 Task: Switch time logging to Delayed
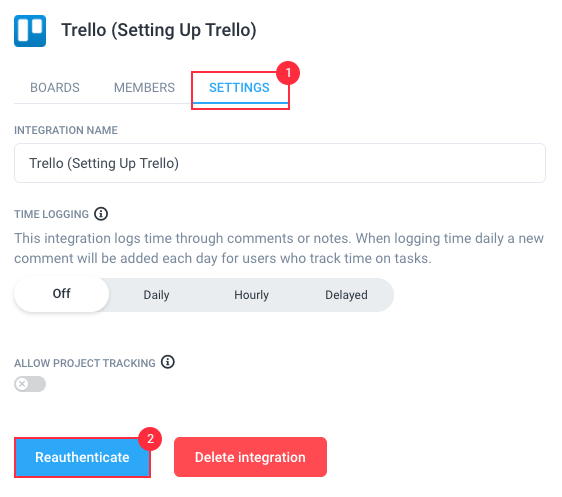[346, 295]
